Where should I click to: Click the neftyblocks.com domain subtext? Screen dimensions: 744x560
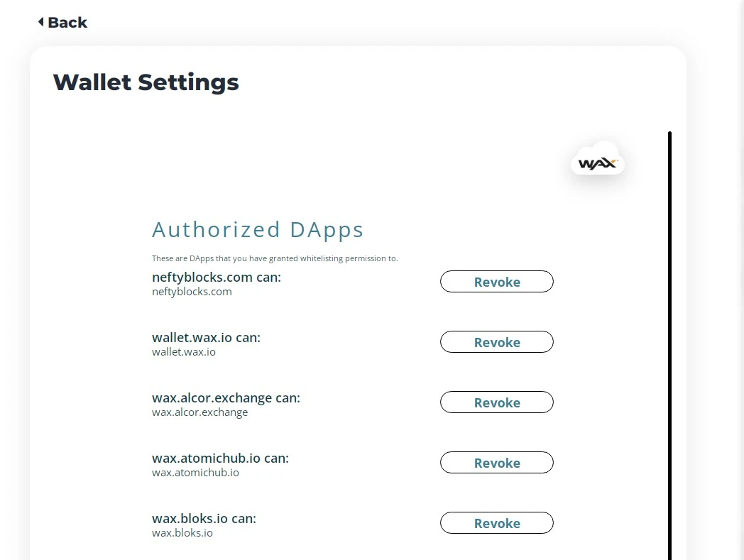(192, 292)
